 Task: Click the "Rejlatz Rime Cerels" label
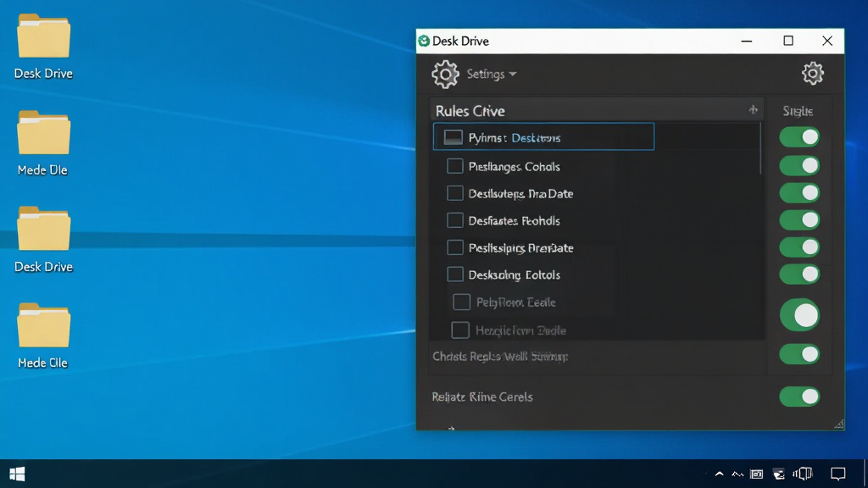click(482, 396)
